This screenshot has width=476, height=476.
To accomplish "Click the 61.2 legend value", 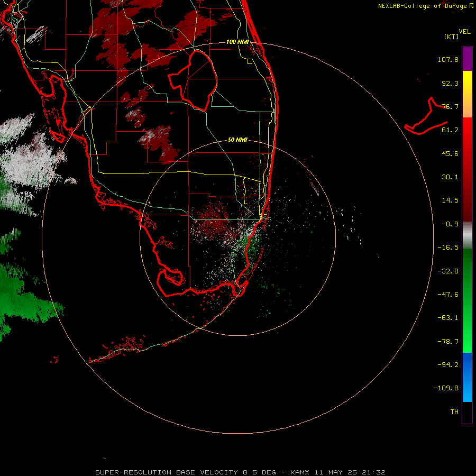I will 450,130.
